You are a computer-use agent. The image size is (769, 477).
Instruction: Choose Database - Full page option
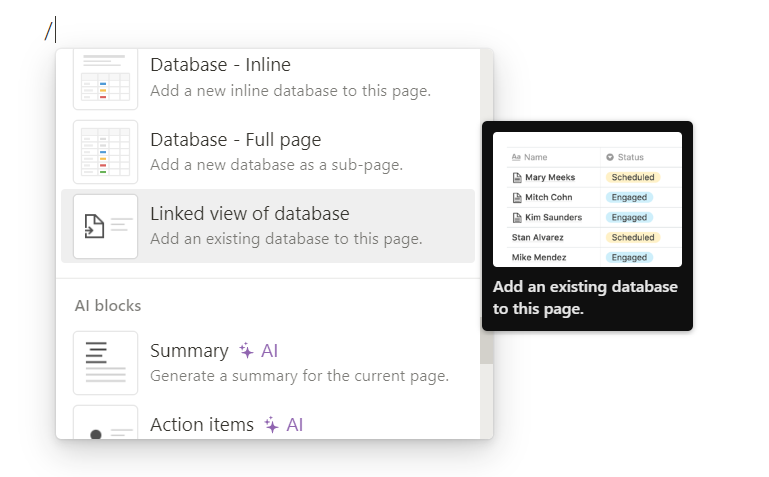click(290, 151)
